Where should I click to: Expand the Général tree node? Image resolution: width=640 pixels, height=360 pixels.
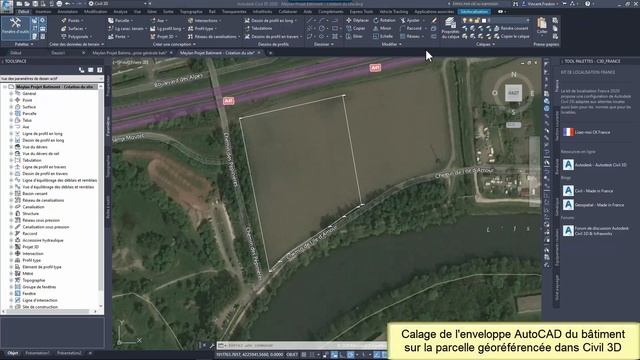11,93
